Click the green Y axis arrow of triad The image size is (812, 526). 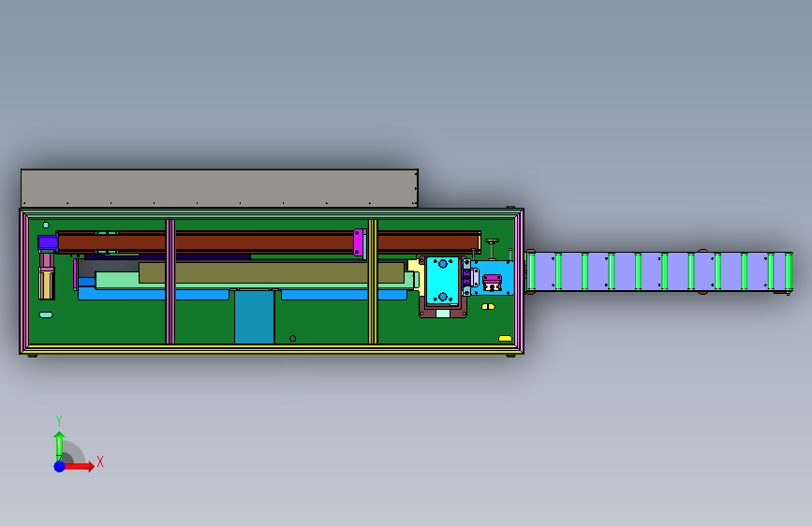coord(59,446)
